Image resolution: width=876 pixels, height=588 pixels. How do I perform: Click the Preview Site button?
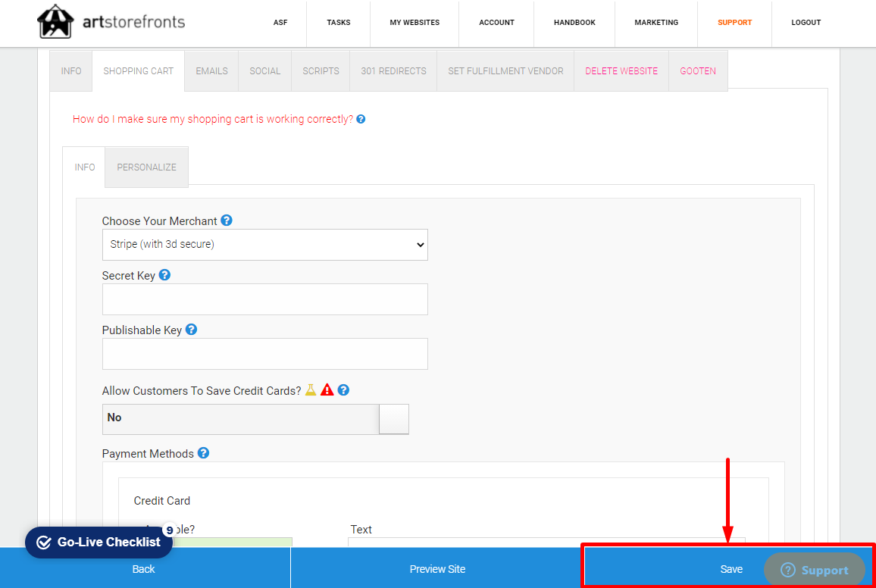click(x=437, y=568)
